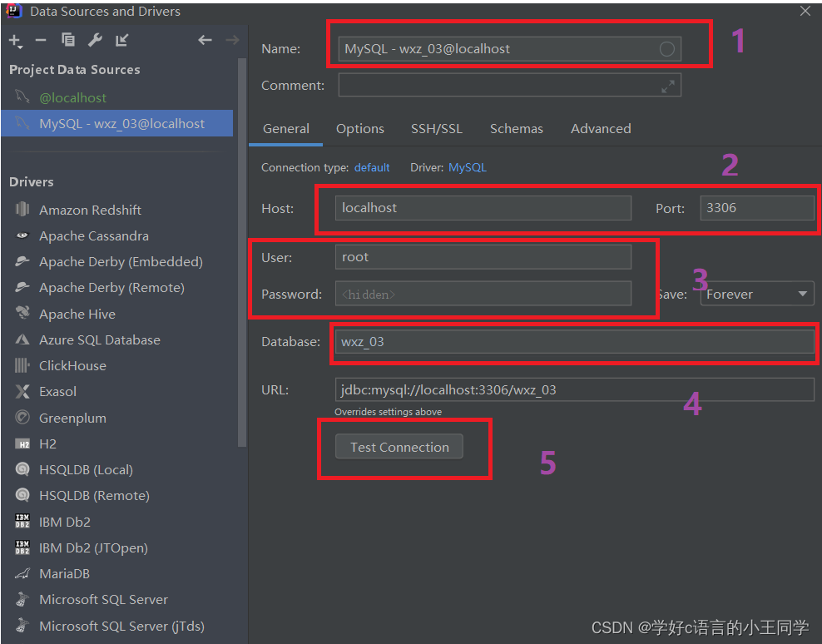
Task: Click Microsoft SQL Server (jTds) icon
Action: coord(22,625)
